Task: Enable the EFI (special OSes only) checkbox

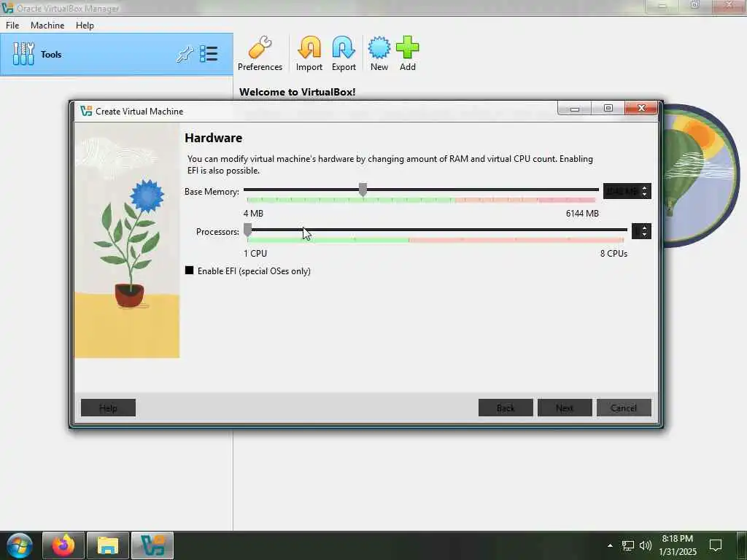Action: (x=189, y=271)
